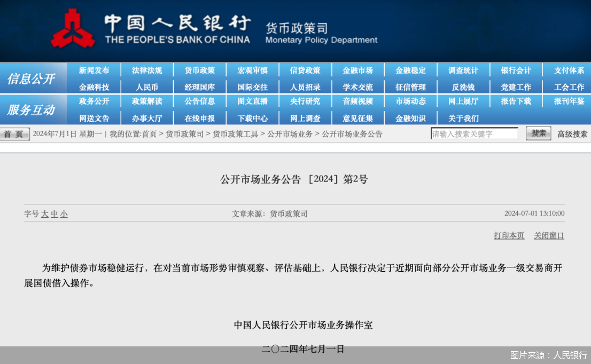
Task: Go to 工会工作 section
Action: tap(569, 88)
